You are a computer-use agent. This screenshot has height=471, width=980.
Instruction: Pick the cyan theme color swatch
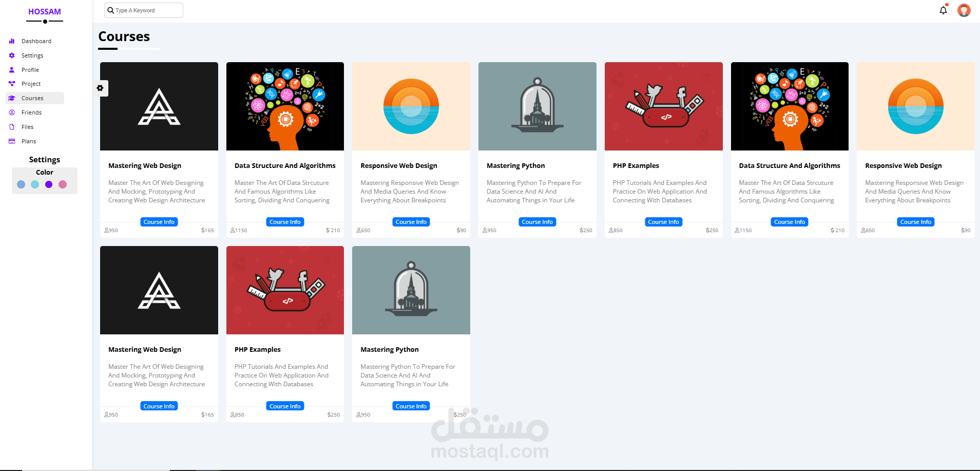[x=35, y=184]
